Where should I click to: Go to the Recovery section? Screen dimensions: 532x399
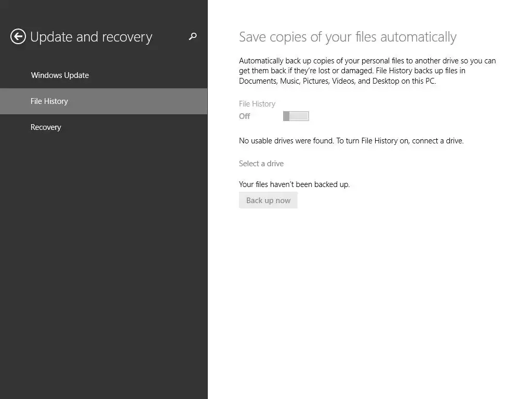pyautogui.click(x=46, y=127)
